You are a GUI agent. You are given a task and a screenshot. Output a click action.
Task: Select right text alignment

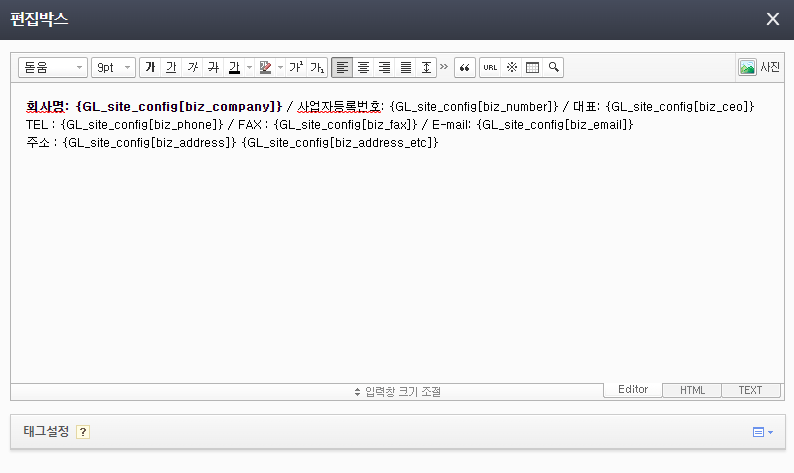point(384,67)
